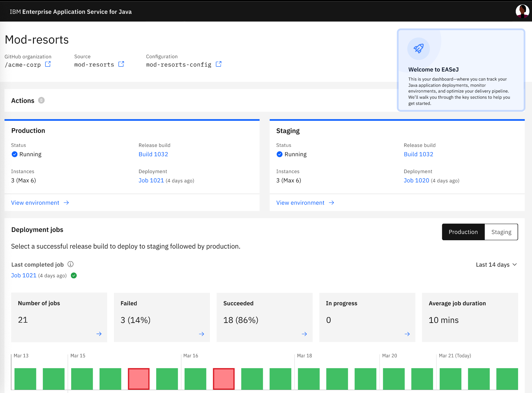Open Failed jobs card arrow
Image resolution: width=532 pixels, height=393 pixels.
(202, 334)
